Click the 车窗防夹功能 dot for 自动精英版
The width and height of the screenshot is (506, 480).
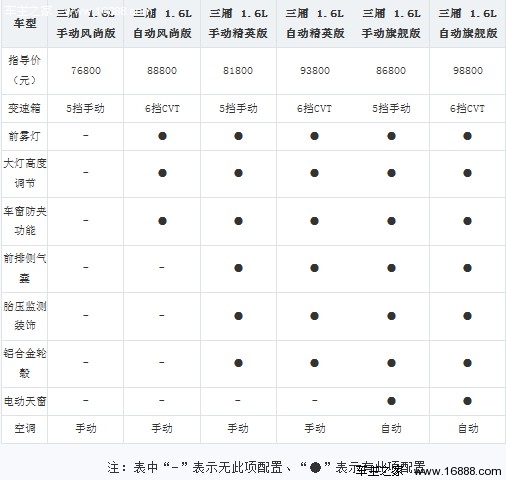click(315, 221)
